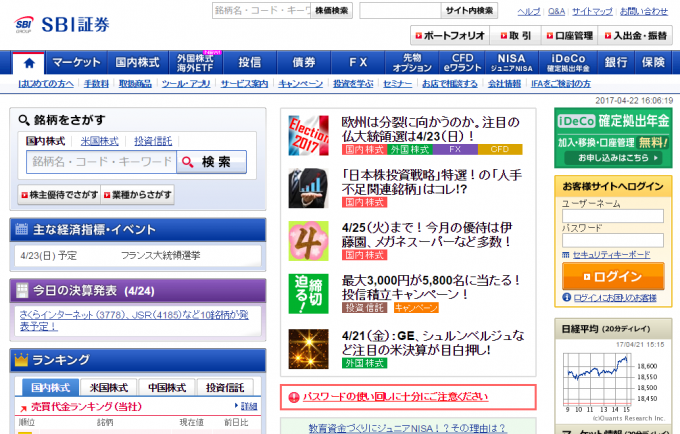Viewport: 680px width, 434px height.
Task: Click the orange ログイン button
Action: coord(613,276)
